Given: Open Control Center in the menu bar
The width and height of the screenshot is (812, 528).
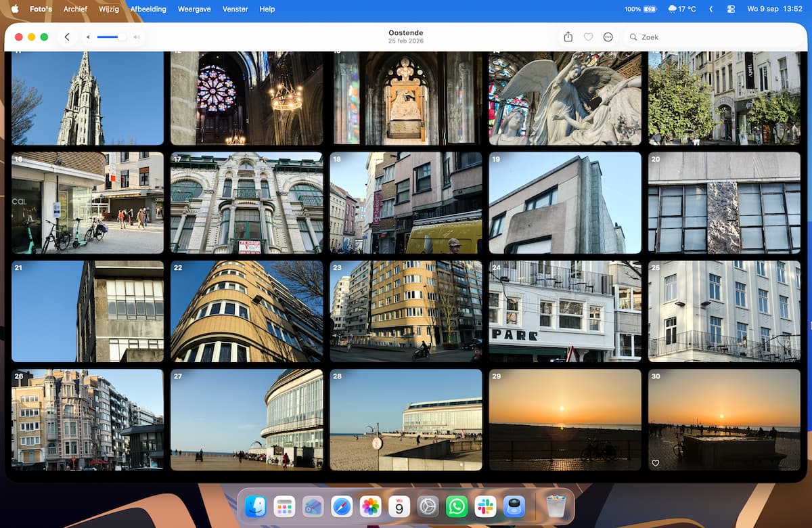Looking at the screenshot, I should 731,9.
